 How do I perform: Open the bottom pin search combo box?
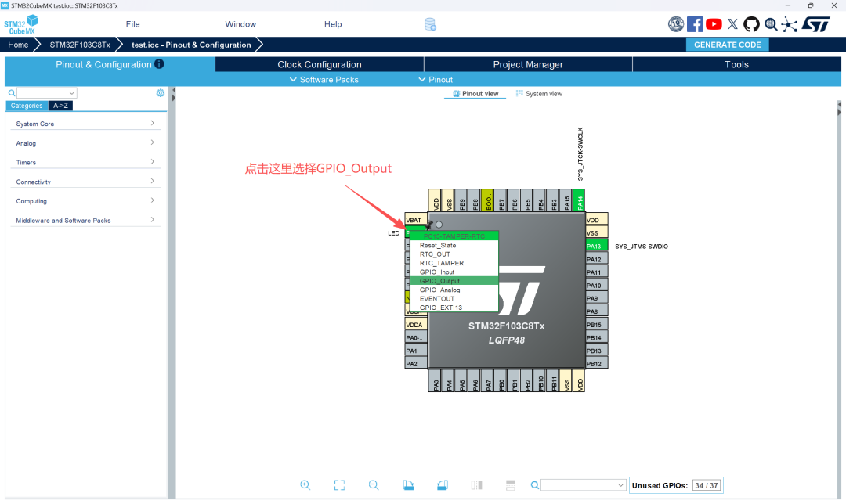[x=584, y=485]
